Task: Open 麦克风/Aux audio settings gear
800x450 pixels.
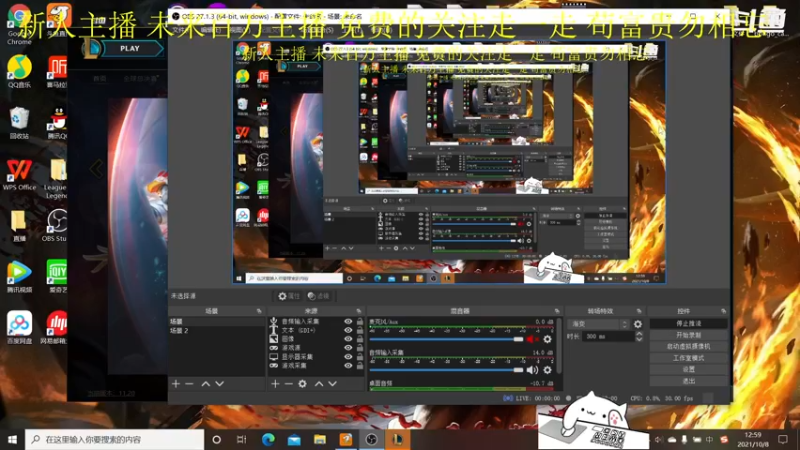Action: point(547,339)
